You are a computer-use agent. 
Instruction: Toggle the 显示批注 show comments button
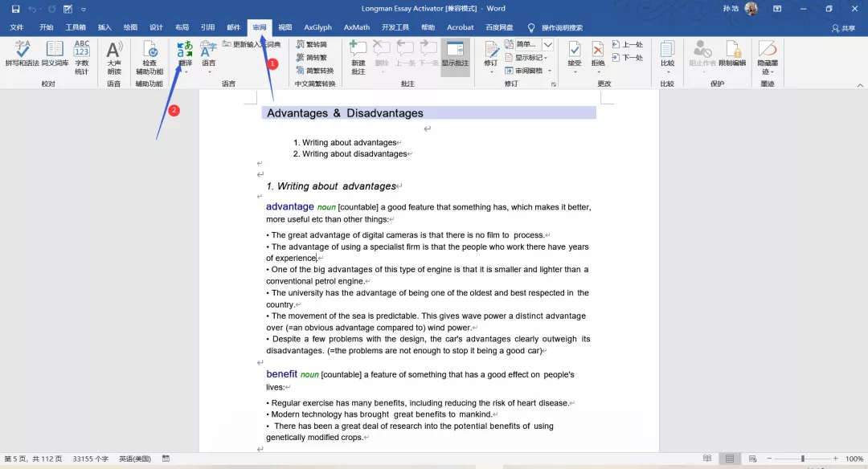pyautogui.click(x=455, y=56)
